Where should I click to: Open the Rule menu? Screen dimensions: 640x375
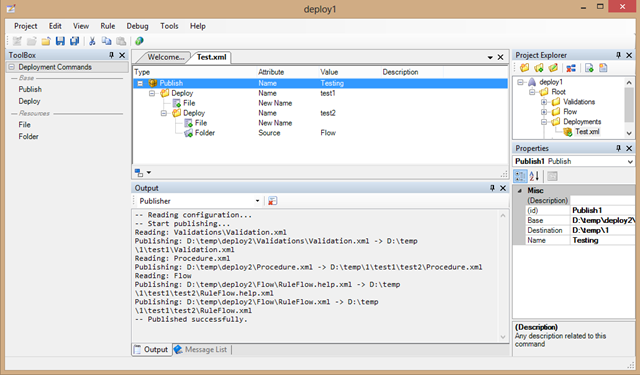pos(108,26)
